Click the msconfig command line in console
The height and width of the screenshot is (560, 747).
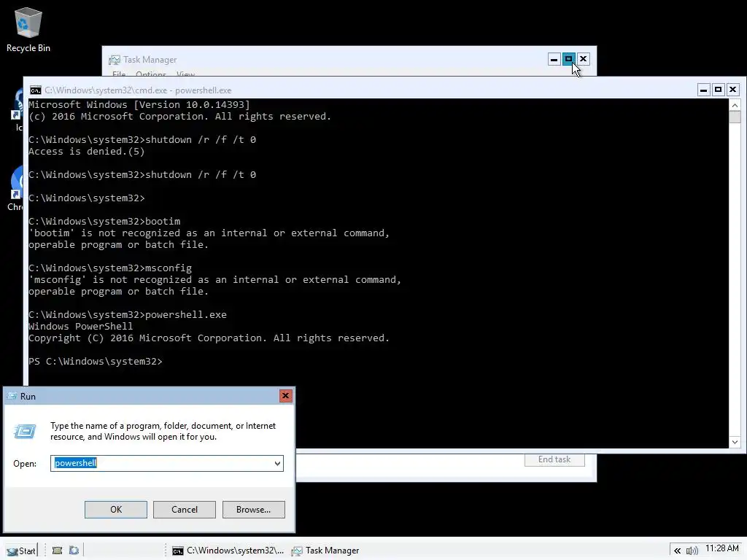click(110, 268)
